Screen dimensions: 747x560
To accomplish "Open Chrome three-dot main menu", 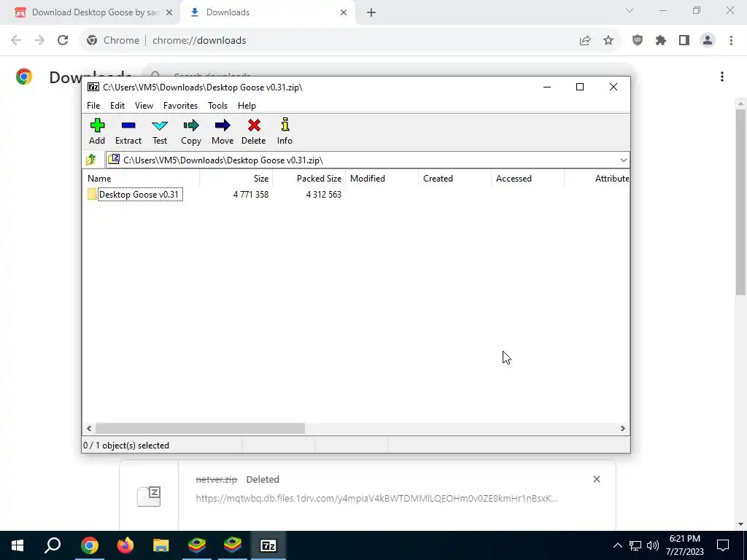I will tap(731, 41).
